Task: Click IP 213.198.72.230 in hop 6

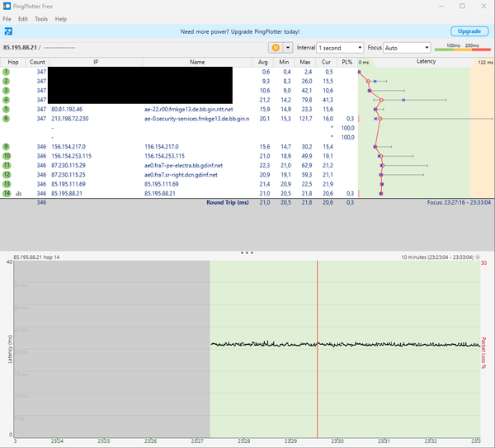Action: pos(70,118)
